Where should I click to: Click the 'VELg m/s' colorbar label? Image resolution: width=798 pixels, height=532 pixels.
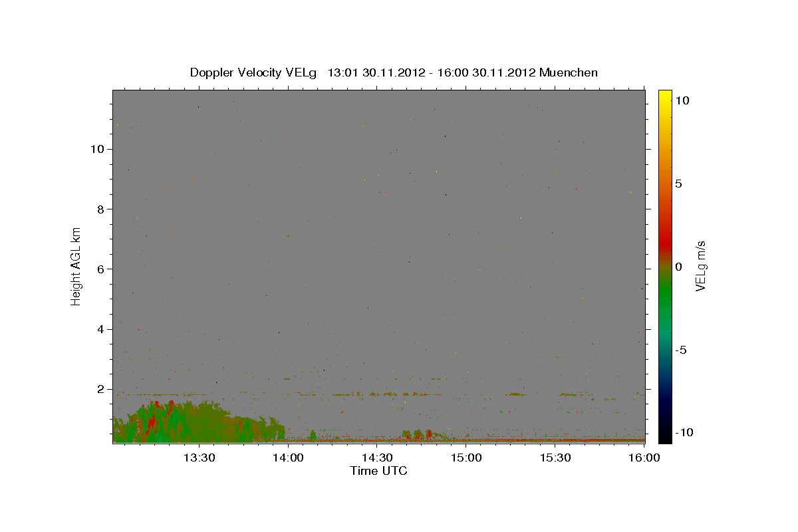pos(700,266)
